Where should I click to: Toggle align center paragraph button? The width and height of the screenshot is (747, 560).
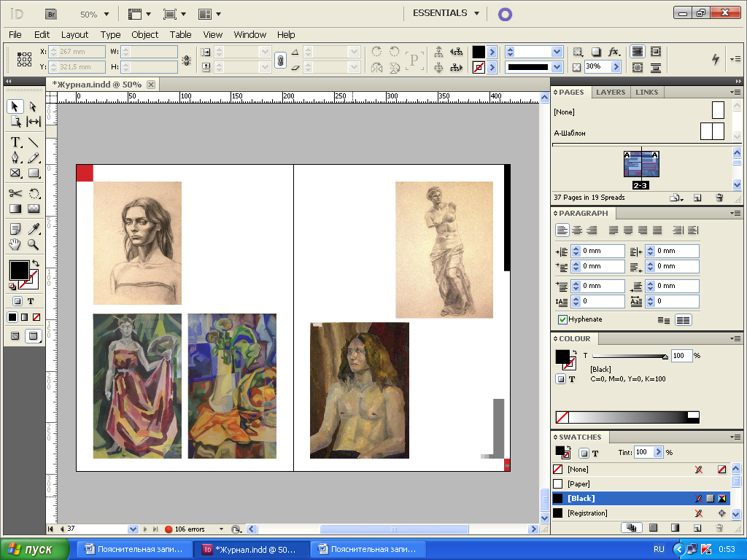578,230
